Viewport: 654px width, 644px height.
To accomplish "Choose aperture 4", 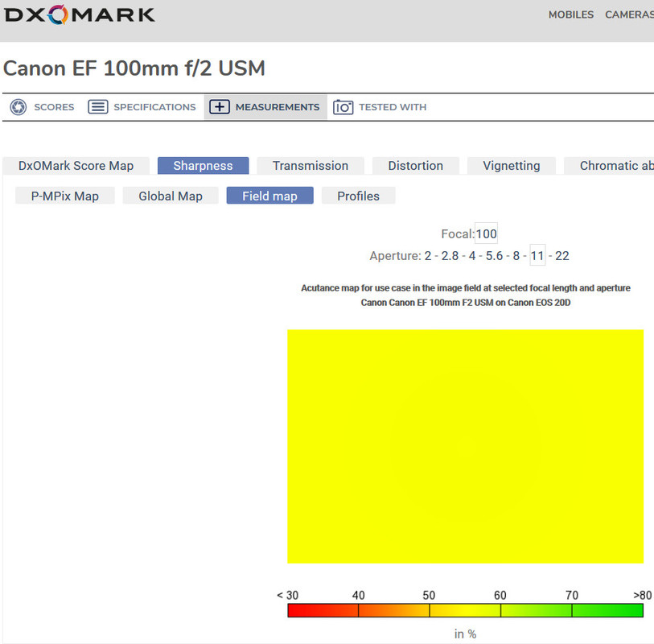I will [x=472, y=255].
